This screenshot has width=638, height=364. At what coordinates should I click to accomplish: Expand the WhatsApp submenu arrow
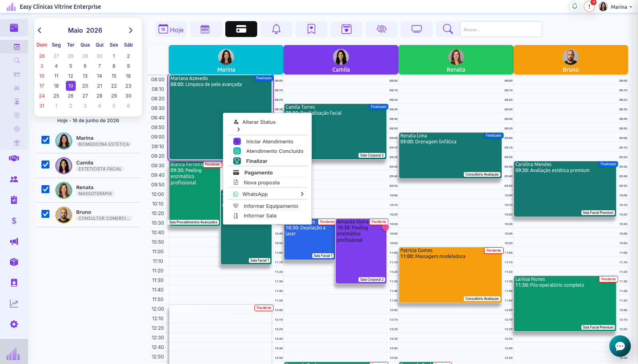click(x=302, y=194)
